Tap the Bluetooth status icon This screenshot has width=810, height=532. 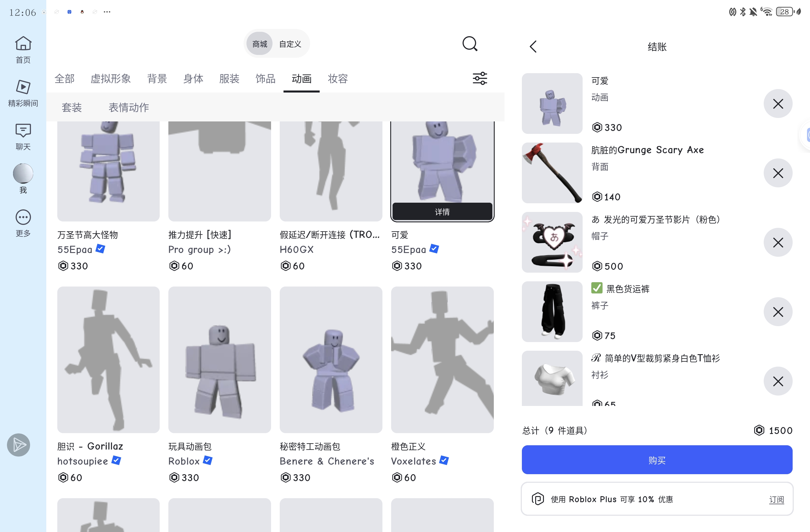click(x=743, y=12)
